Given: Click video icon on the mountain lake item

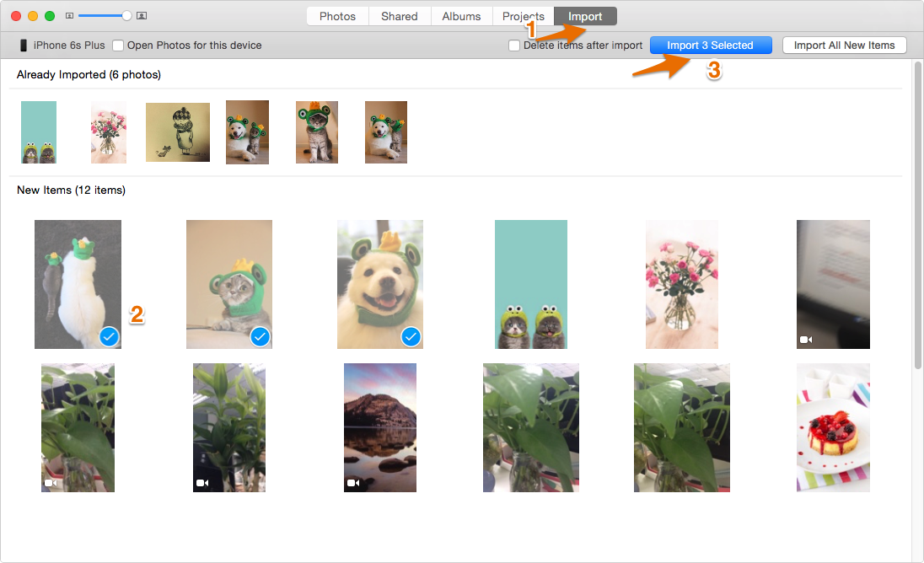Looking at the screenshot, I should click(x=353, y=483).
